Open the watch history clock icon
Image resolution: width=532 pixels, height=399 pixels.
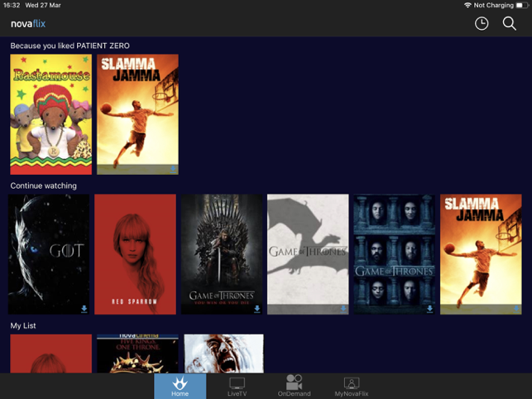(x=482, y=24)
